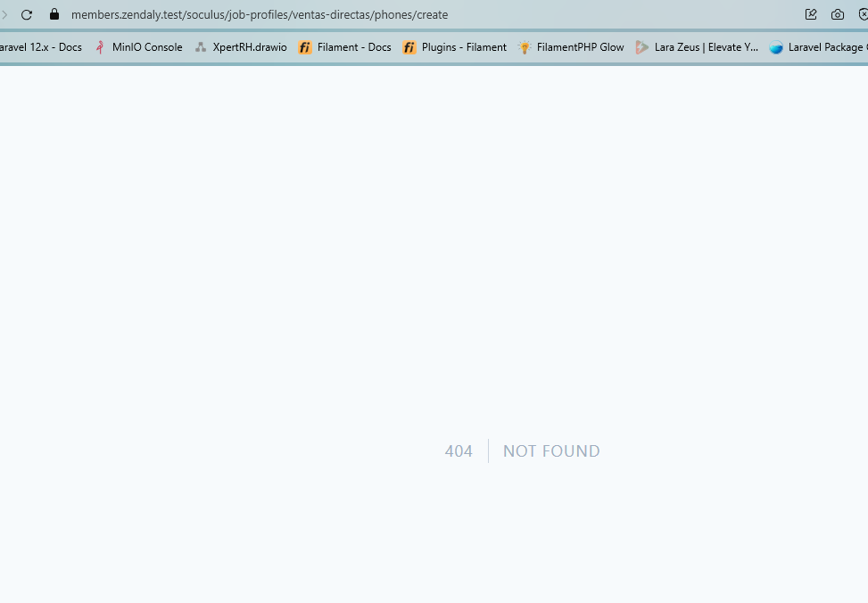Click the Laravel Package globe icon
This screenshot has height=603, width=868.
click(777, 47)
